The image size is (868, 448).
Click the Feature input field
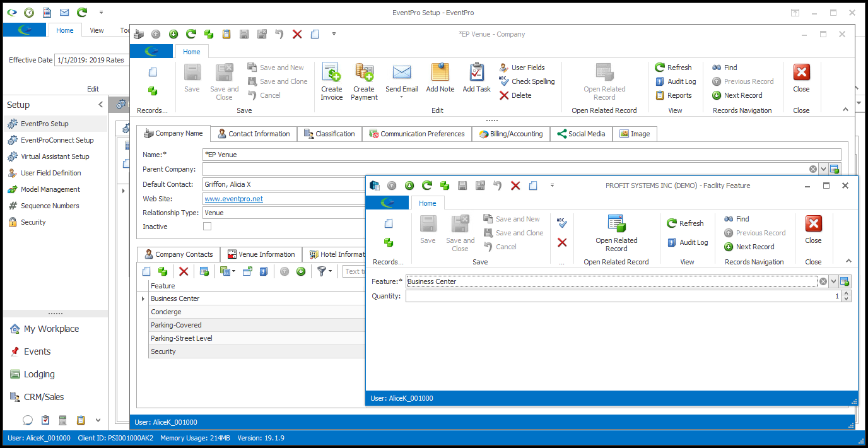(x=611, y=281)
